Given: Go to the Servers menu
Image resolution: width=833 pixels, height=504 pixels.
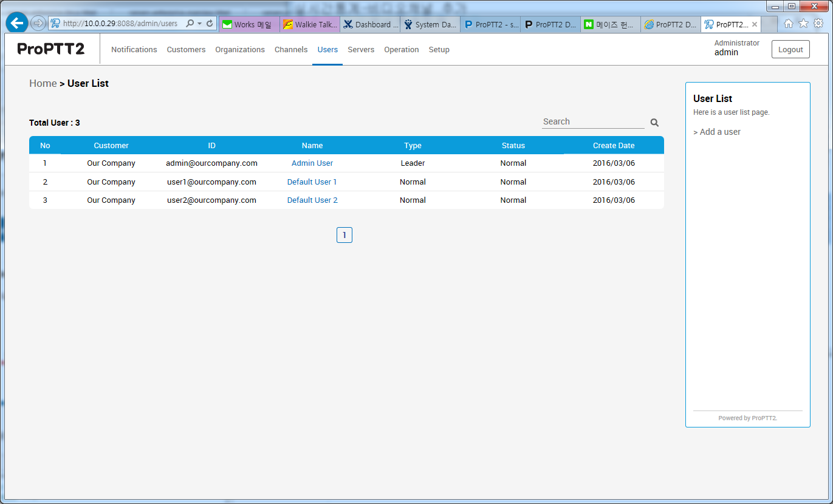Looking at the screenshot, I should tap(361, 50).
